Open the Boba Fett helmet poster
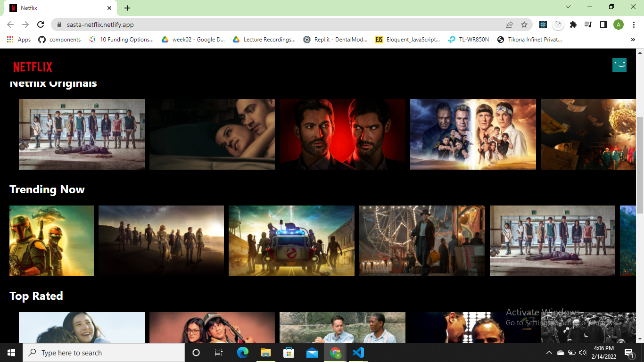 [x=51, y=241]
